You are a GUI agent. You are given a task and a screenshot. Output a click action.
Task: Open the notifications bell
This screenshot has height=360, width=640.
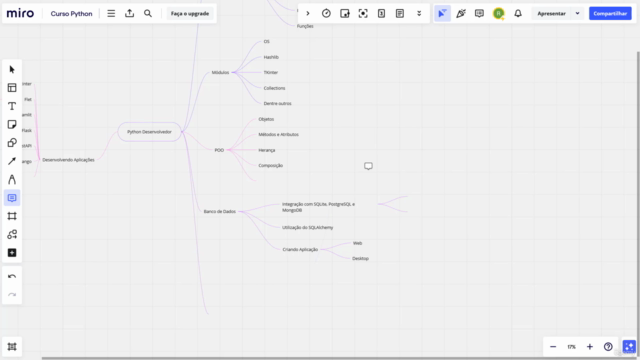point(518,13)
